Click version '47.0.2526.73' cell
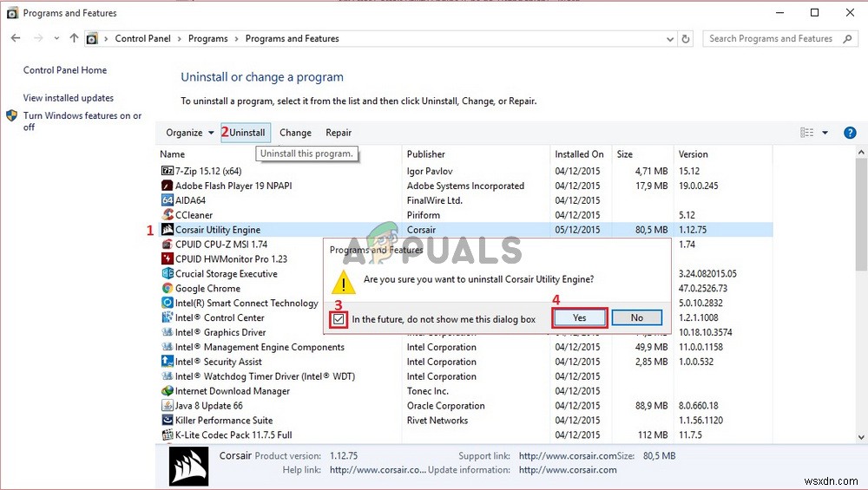 pos(703,288)
